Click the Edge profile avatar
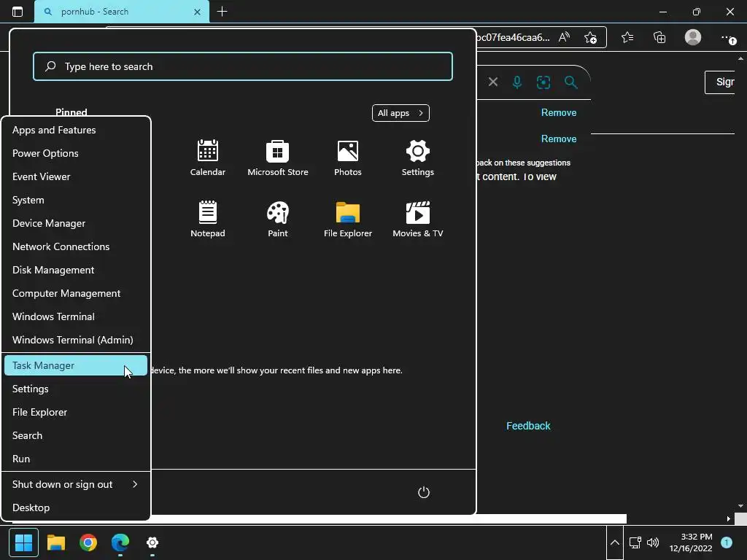The image size is (747, 560). point(693,37)
